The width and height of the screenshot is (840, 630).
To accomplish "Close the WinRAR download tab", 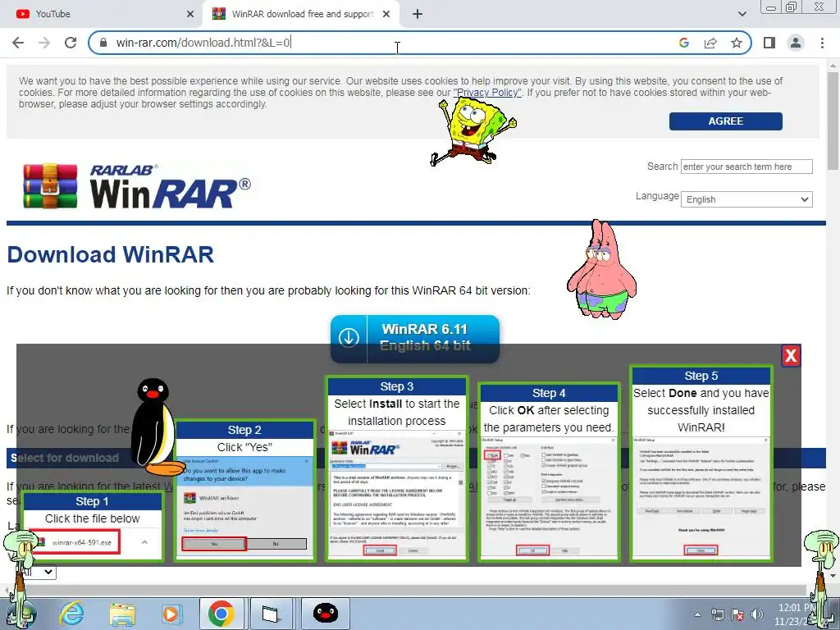I will click(386, 14).
